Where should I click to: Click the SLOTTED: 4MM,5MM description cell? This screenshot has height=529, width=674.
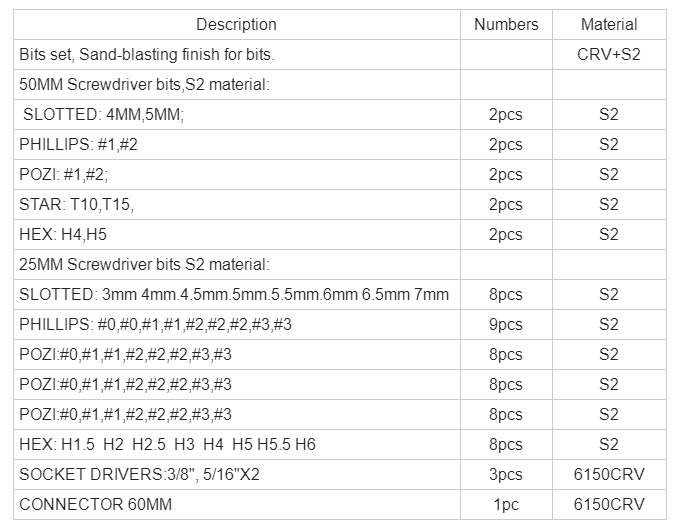237,115
